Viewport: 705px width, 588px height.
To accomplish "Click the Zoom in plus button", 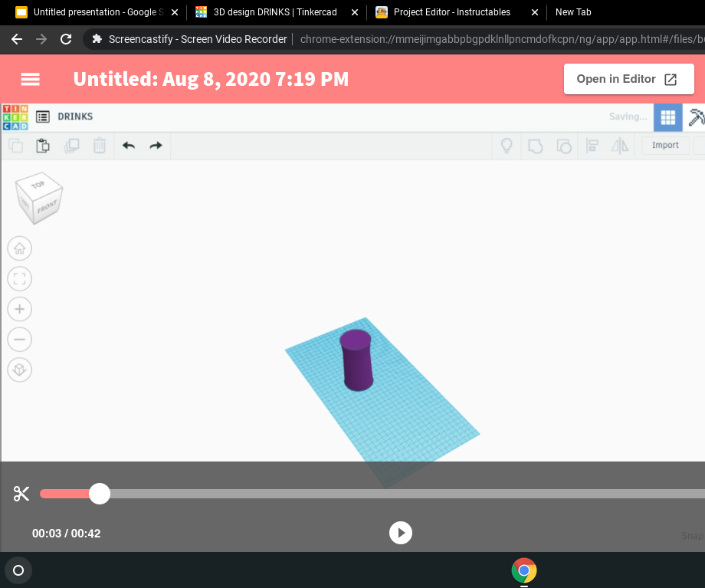I will click(x=20, y=309).
